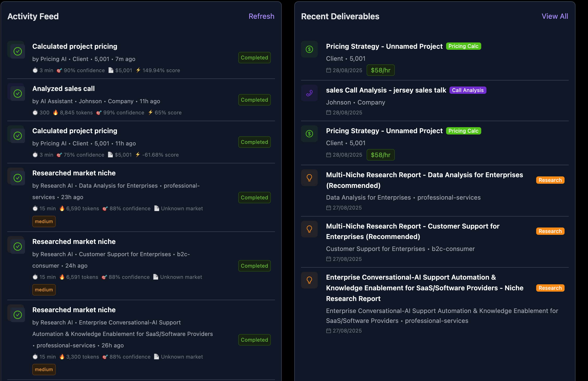The height and width of the screenshot is (381, 588).
Task: Click the Activity Feed panel heading
Action: (33, 16)
